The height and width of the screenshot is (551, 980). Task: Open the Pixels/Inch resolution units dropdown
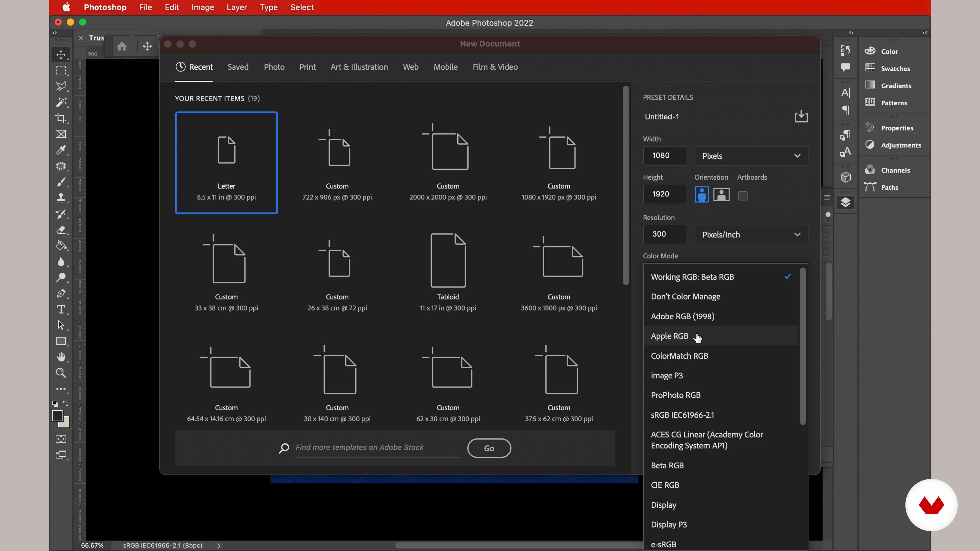click(751, 235)
